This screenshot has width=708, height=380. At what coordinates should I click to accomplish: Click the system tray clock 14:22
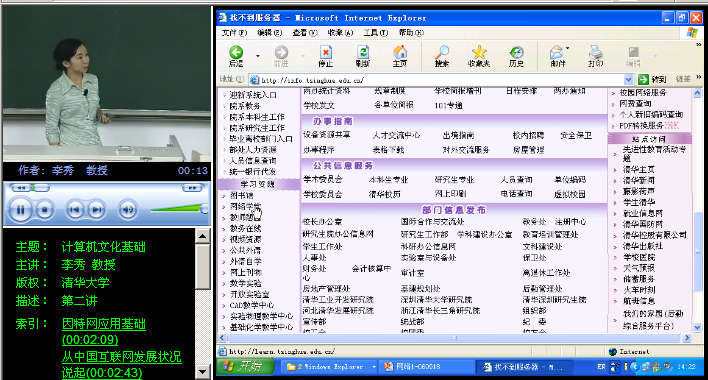(x=686, y=366)
